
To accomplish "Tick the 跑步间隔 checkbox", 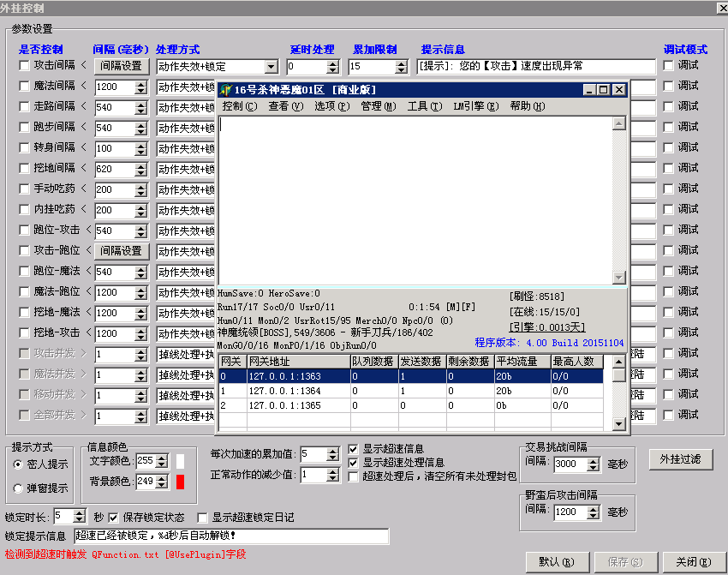I will pyautogui.click(x=24, y=127).
